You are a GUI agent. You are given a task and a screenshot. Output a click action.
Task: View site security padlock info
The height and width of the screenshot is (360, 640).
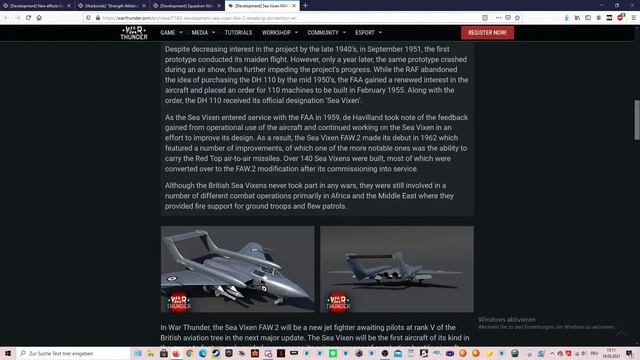point(98,18)
